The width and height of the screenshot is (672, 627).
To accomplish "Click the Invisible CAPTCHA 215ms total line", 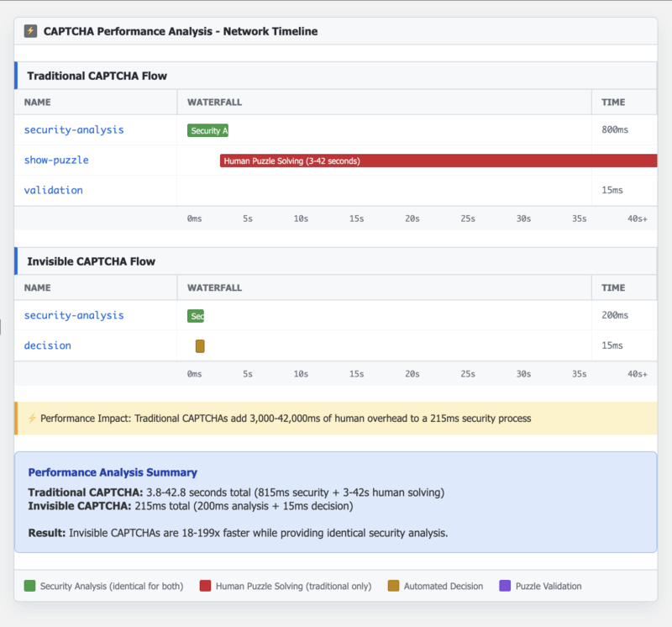I will click(191, 506).
